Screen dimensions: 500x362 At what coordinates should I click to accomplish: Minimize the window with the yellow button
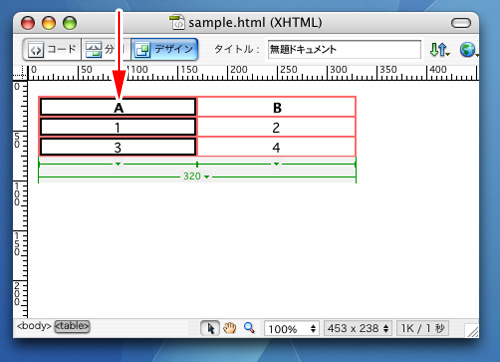pos(49,23)
